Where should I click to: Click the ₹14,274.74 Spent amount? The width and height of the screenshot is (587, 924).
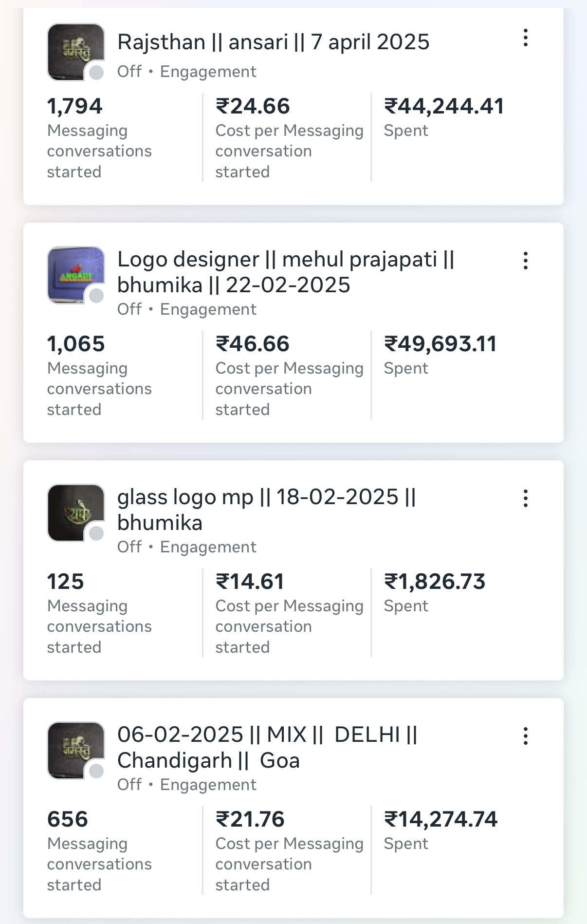pyautogui.click(x=440, y=820)
